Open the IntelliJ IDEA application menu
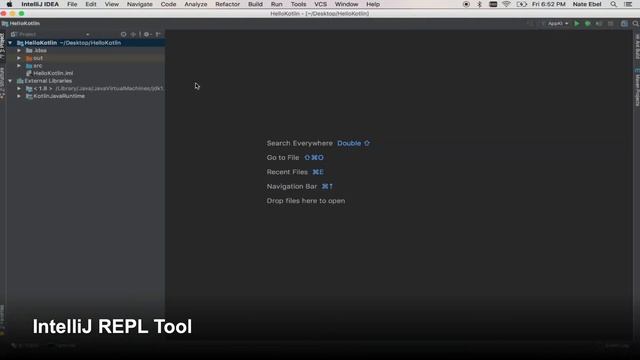Screen dimensions: 640x360 click(40, 4)
